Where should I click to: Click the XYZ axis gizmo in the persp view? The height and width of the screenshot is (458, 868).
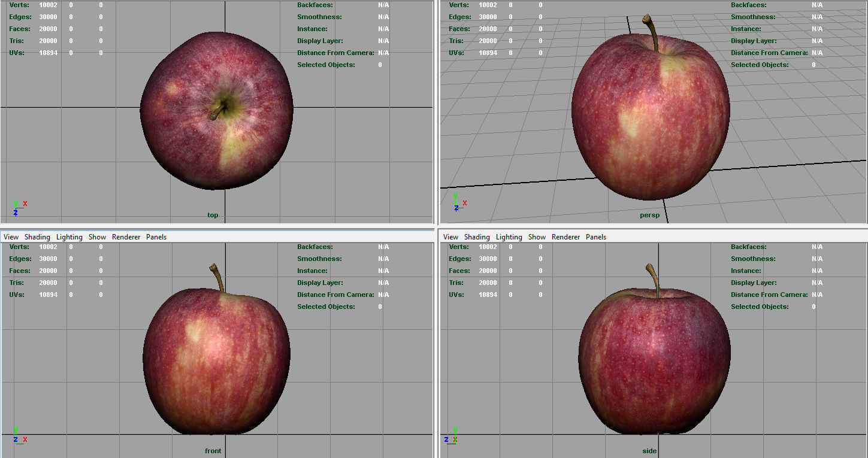[x=460, y=202]
